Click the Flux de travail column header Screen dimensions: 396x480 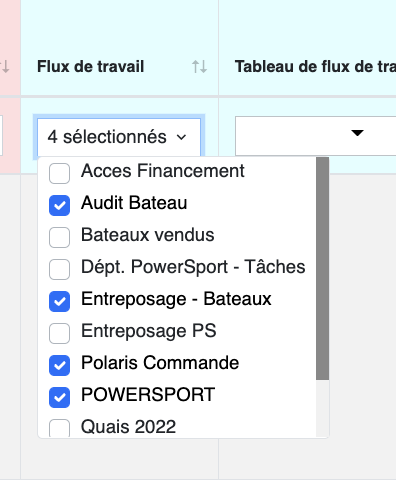pos(91,66)
